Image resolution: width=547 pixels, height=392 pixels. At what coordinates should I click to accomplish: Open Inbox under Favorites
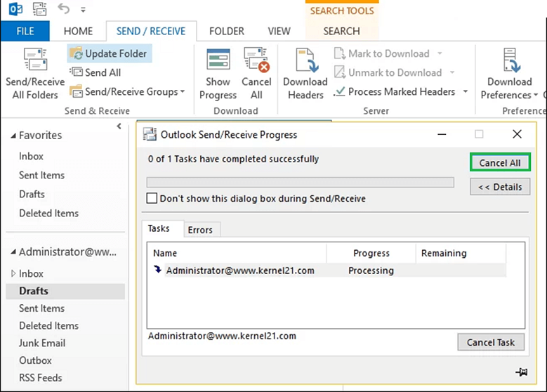click(x=31, y=156)
